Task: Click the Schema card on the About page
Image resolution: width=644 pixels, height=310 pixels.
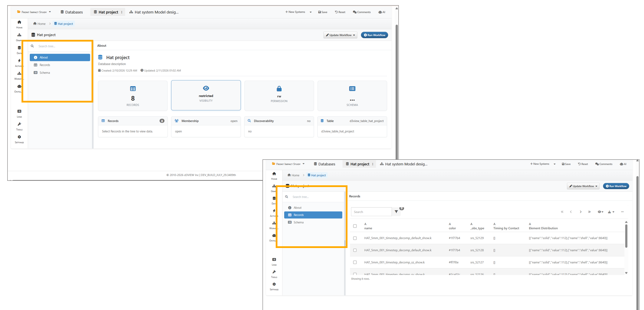Action: pos(352,96)
